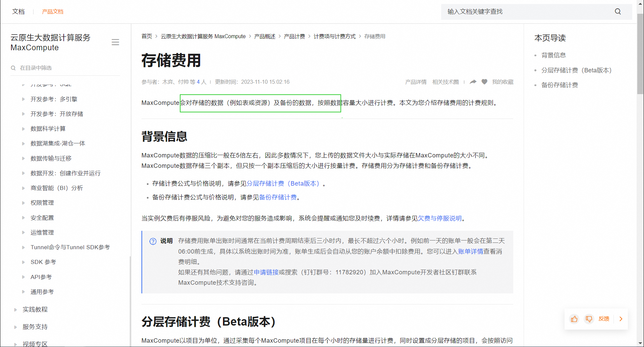Screen dimensions: 644x347
Task: Expand 开发参考：多引擎 tree arrow
Action: point(23,99)
